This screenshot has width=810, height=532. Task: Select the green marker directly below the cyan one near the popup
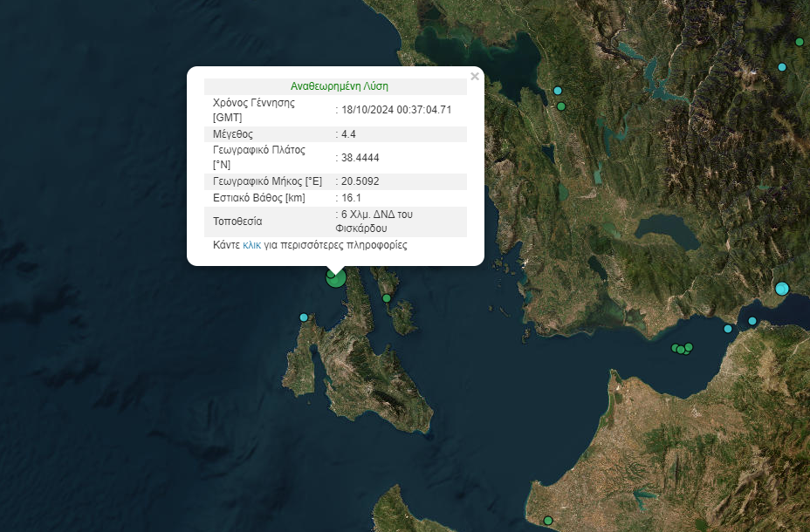561,106
